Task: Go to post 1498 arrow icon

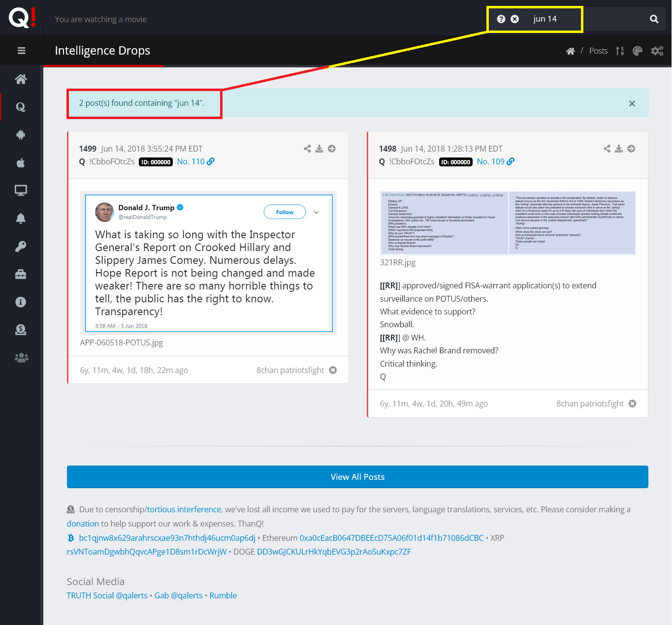Action: pyautogui.click(x=631, y=149)
